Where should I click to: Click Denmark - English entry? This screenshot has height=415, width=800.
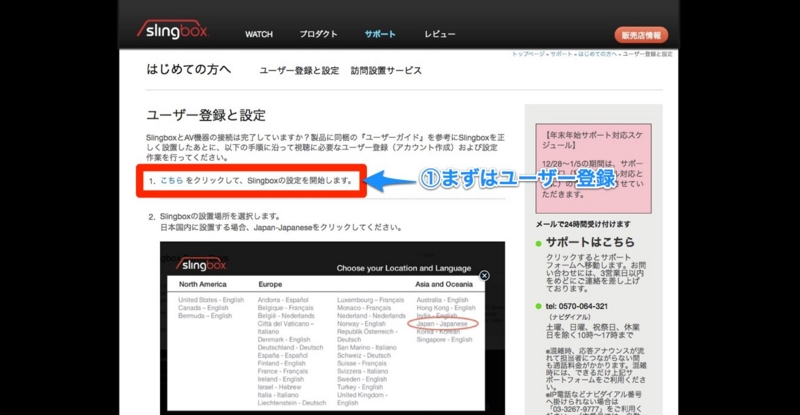[284, 339]
